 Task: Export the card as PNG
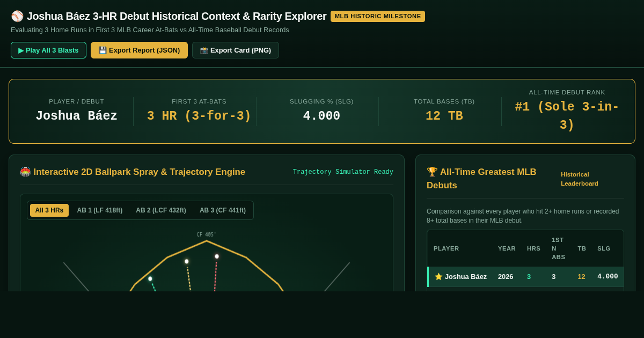click(236, 50)
